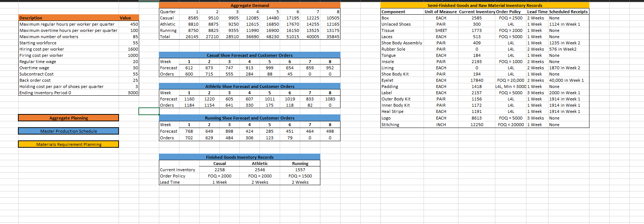
Task: Select the '1124 in Week 1' receipt cell
Action: point(569,24)
